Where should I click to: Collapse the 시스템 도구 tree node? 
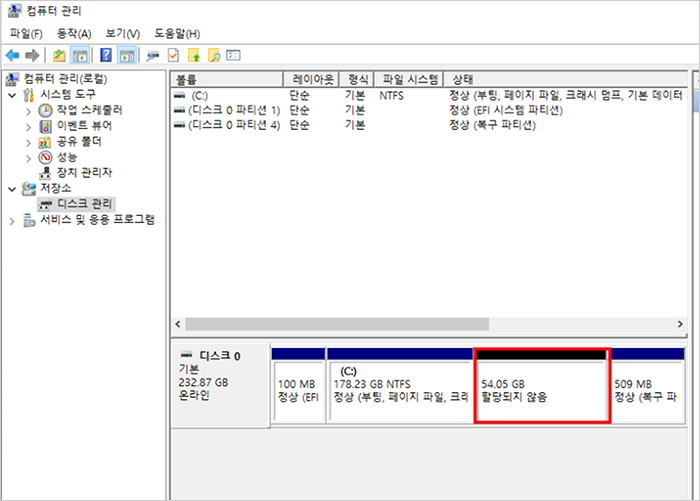[x=12, y=95]
